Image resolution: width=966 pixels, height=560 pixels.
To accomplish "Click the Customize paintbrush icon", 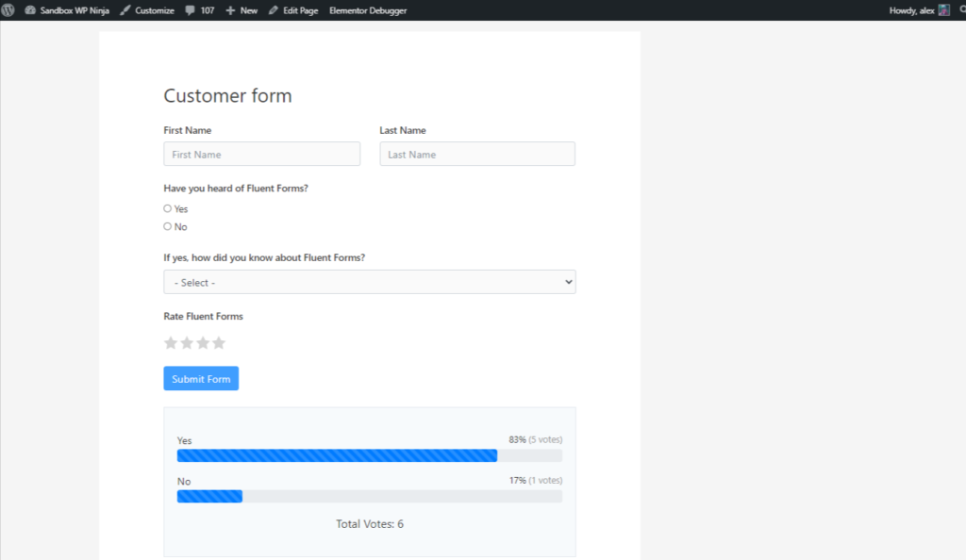I will click(x=125, y=10).
